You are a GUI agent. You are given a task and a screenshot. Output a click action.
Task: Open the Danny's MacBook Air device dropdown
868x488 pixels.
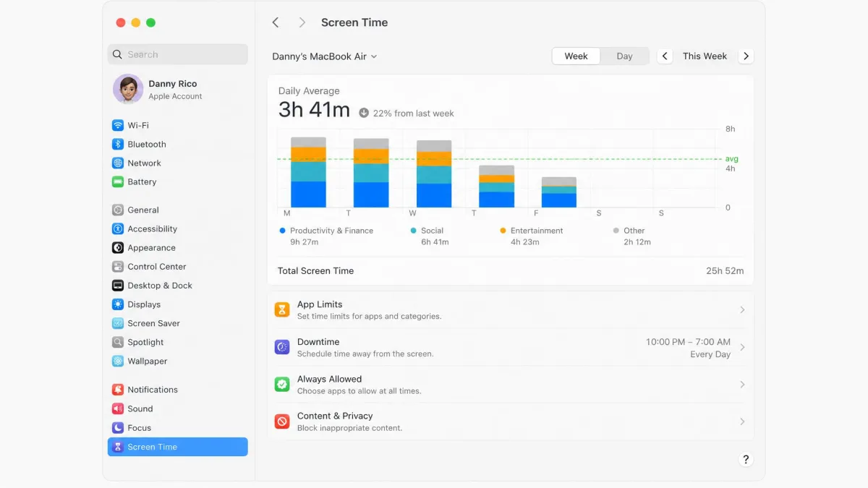click(x=325, y=56)
